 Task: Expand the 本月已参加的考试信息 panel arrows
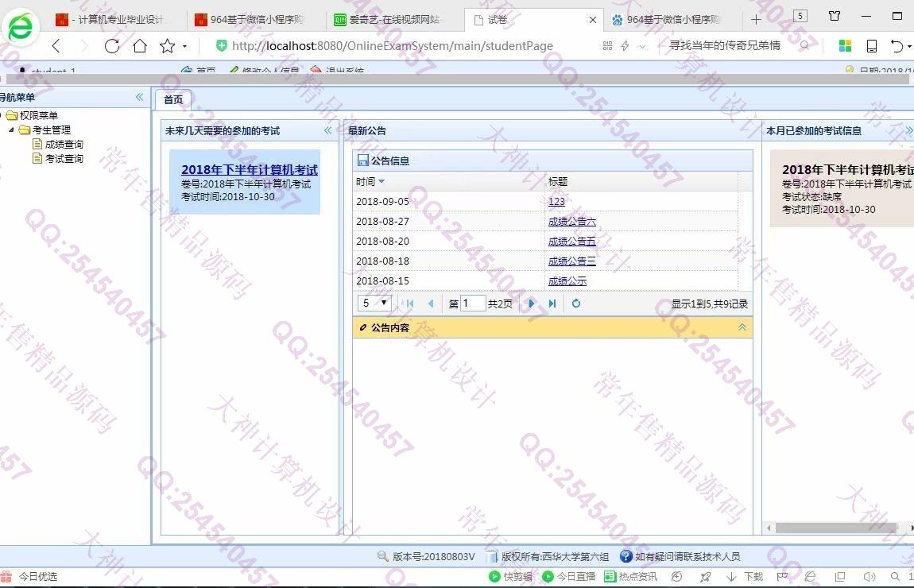[x=908, y=130]
